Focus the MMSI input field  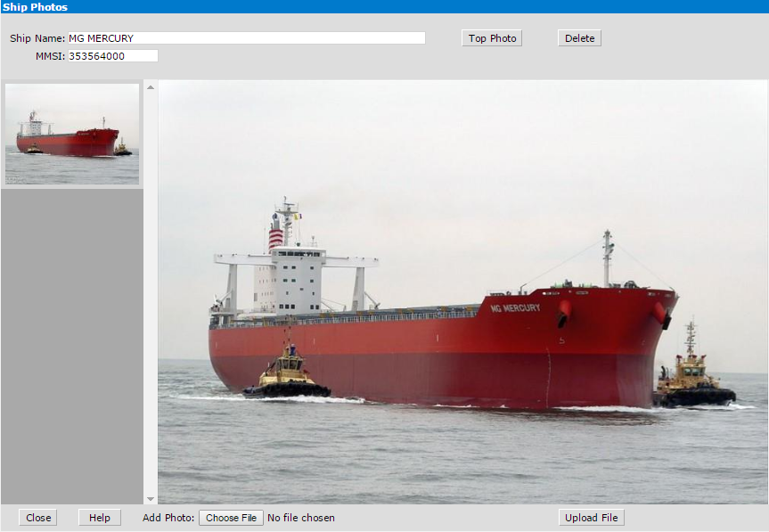pos(113,56)
